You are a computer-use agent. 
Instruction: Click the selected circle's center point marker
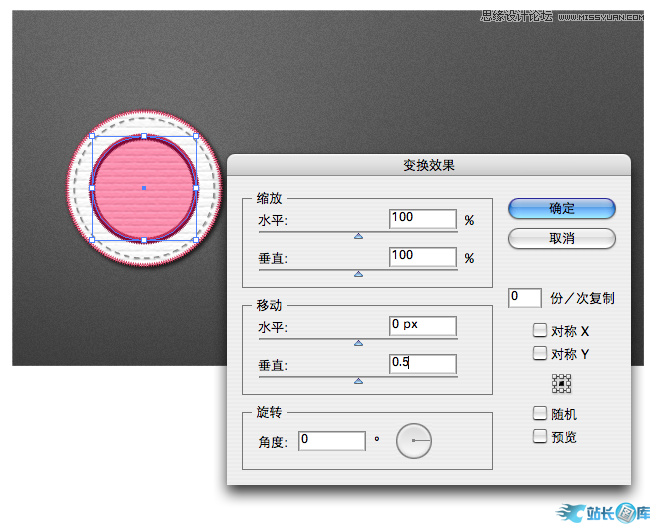point(144,188)
